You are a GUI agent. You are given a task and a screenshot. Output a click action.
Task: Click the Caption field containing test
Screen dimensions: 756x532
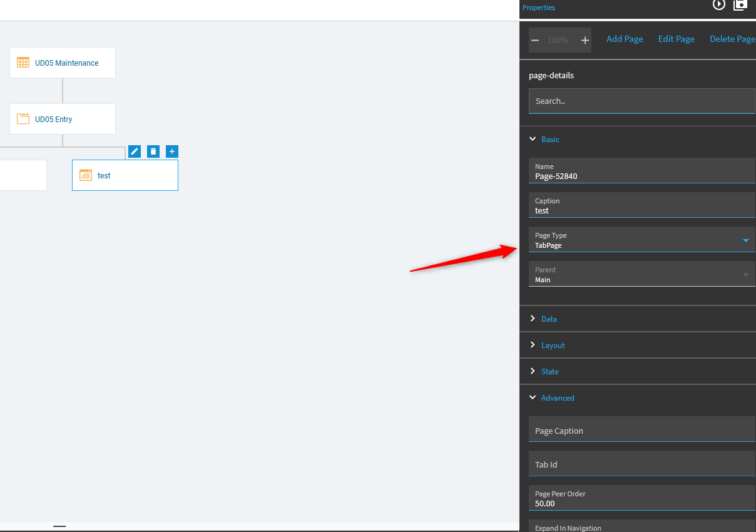pyautogui.click(x=642, y=205)
